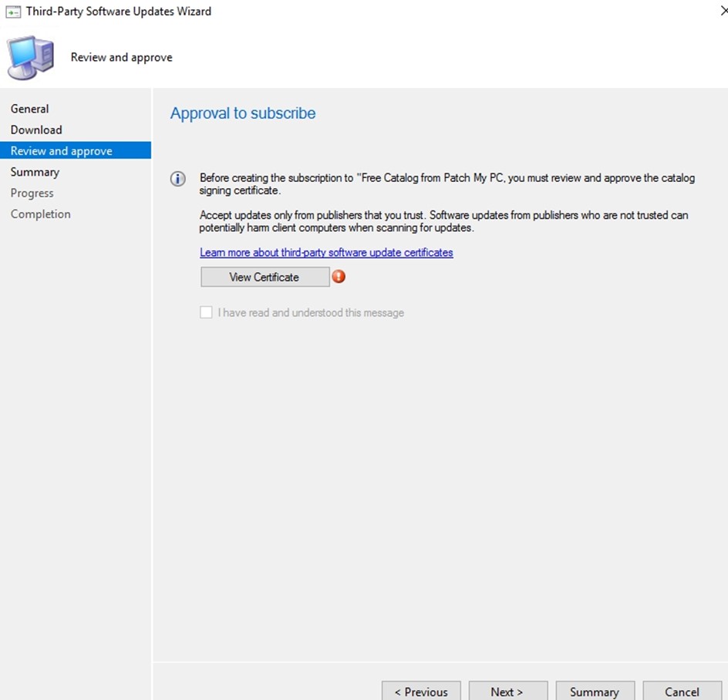Open the View Certificate button
The image size is (728, 700).
[x=265, y=277]
